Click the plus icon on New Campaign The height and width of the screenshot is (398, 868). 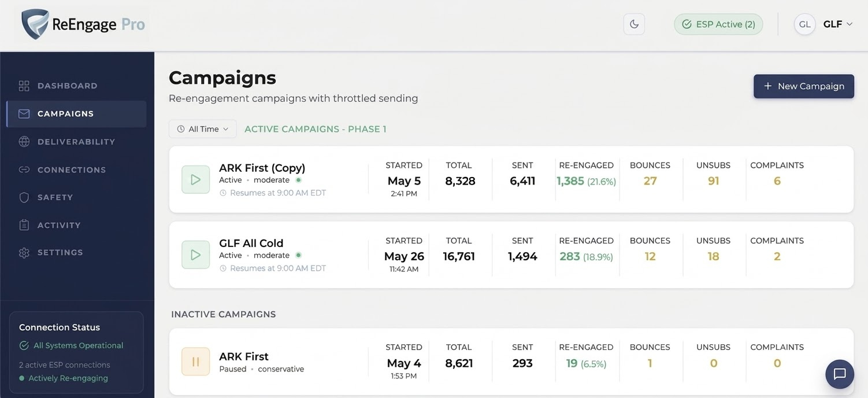click(768, 86)
